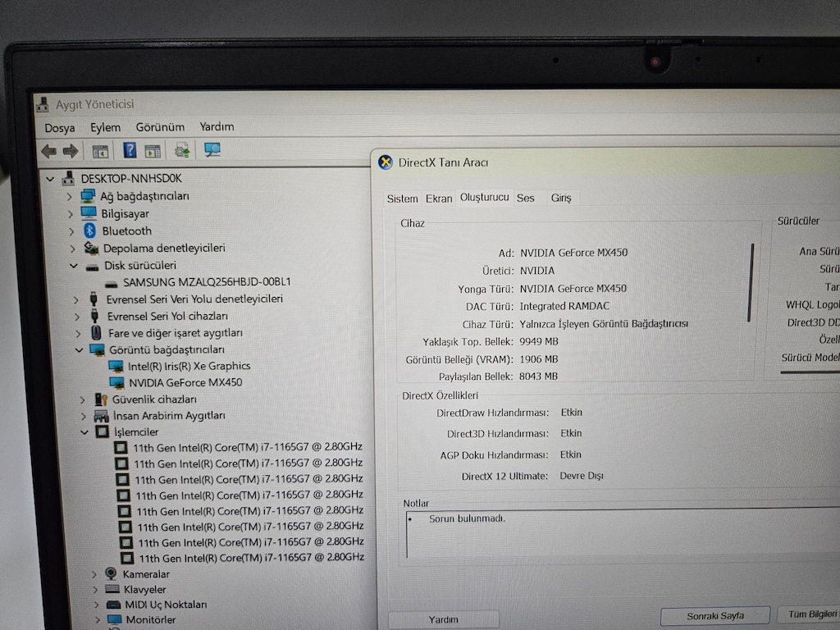The width and height of the screenshot is (840, 630).
Task: Click the MIDI Uç Noktaları icon
Action: pos(113,605)
